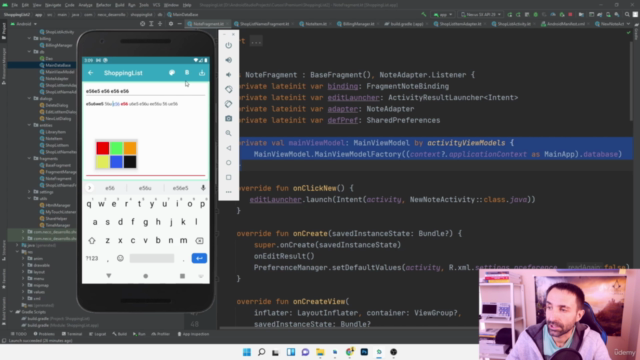Open the Refactor menu
The image size is (640, 360).
point(103,5)
